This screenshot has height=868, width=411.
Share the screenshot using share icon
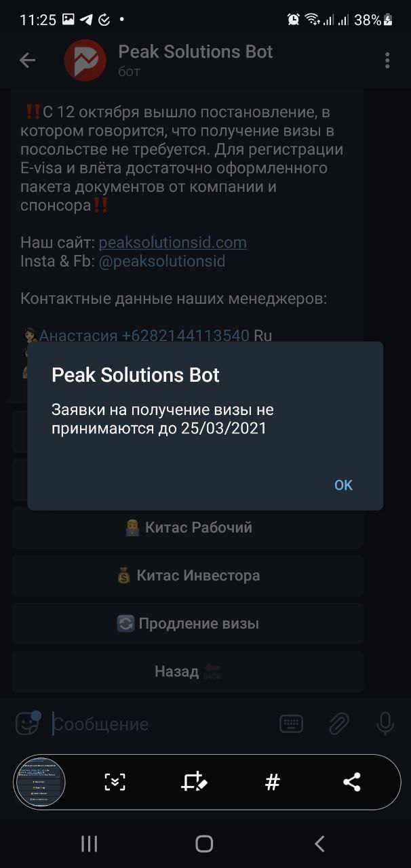pyautogui.click(x=351, y=782)
